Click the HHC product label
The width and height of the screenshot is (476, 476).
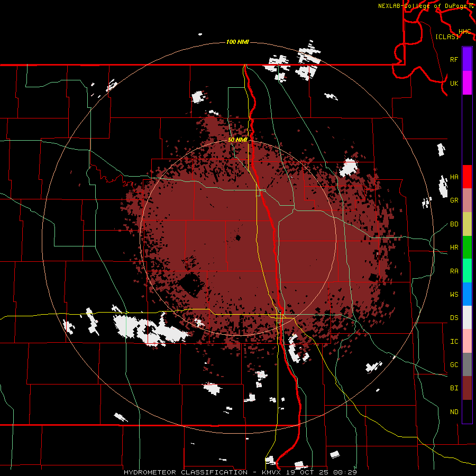(464, 32)
